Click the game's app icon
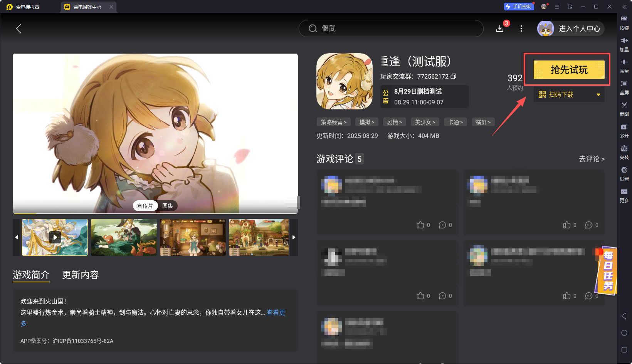This screenshot has width=632, height=364. pyautogui.click(x=345, y=81)
